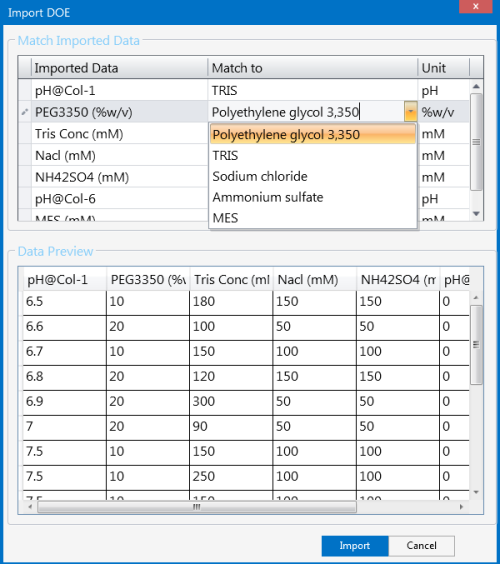Screen dimensions: 500x564
Task: Cancel the Import DOE dialog
Action: coord(422,546)
